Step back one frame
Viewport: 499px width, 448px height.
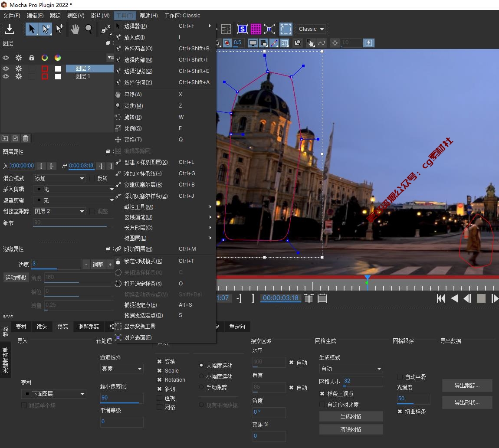tap(467, 298)
